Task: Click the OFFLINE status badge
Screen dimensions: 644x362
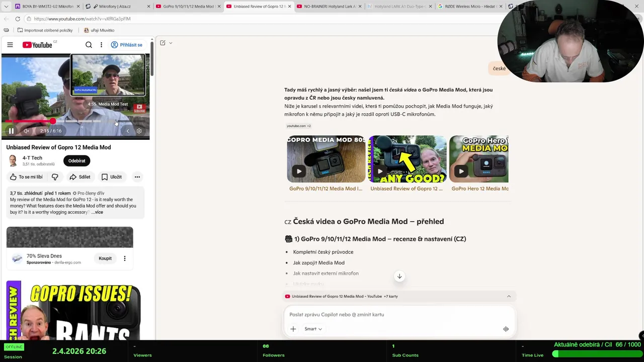Action: (14, 347)
